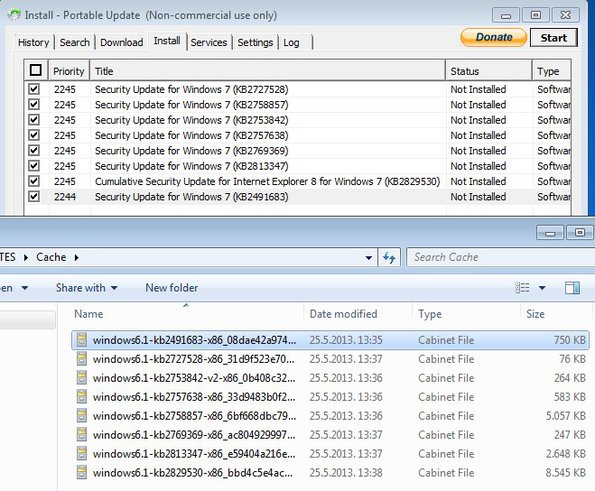Open the Settings tab
595x491 pixels.
pyautogui.click(x=255, y=42)
